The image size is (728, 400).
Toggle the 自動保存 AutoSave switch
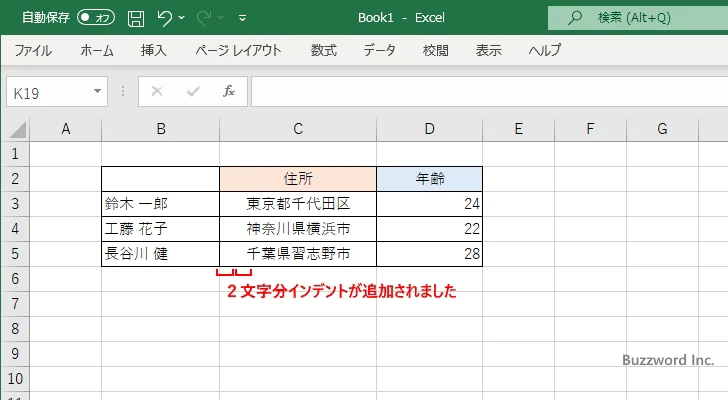(96, 18)
